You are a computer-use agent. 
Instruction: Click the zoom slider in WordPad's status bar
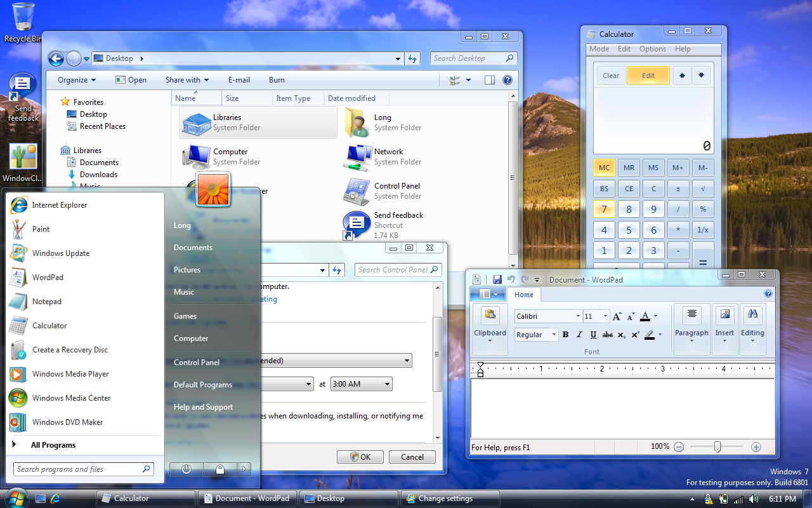point(717,447)
